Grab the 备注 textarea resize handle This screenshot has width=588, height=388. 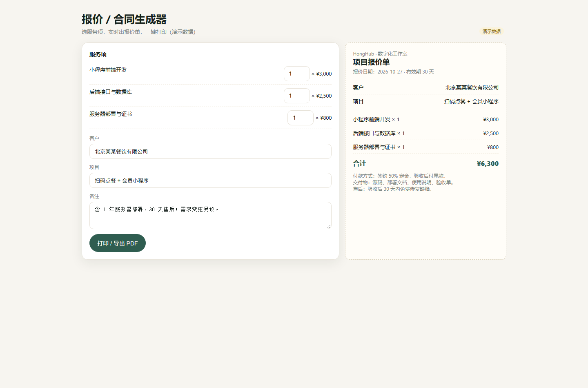pos(329,226)
